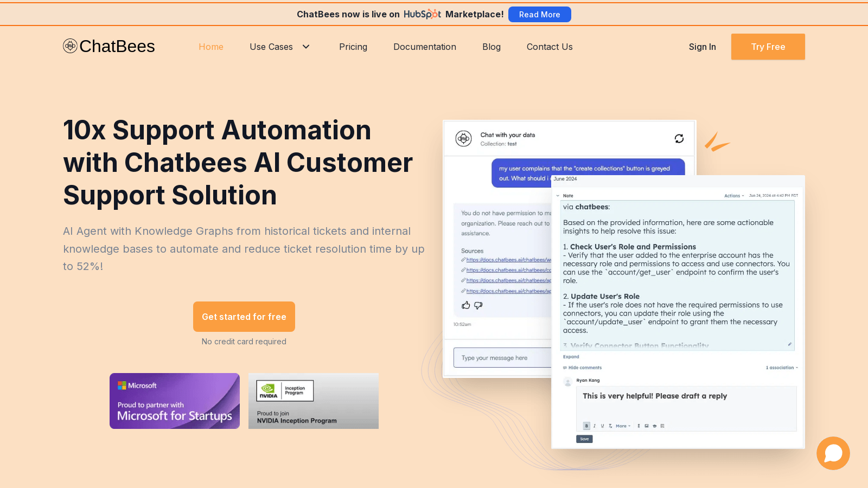The width and height of the screenshot is (868, 488).
Task: Click the NVIDIA logo on Inception badge
Action: [269, 390]
